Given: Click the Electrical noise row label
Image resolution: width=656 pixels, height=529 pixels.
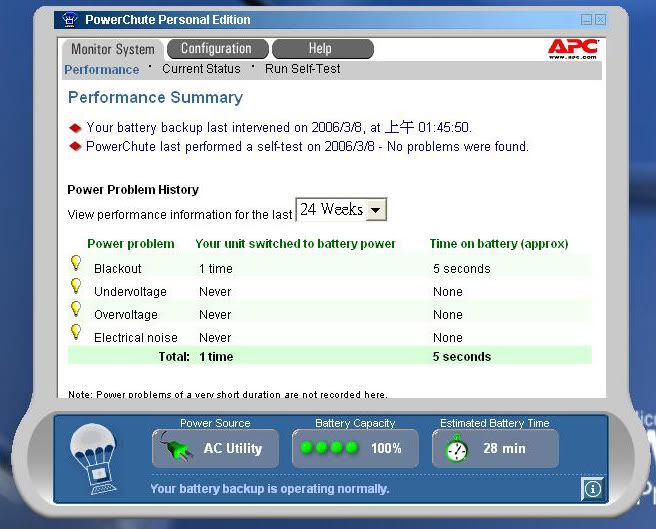Looking at the screenshot, I should pyautogui.click(x=136, y=338).
